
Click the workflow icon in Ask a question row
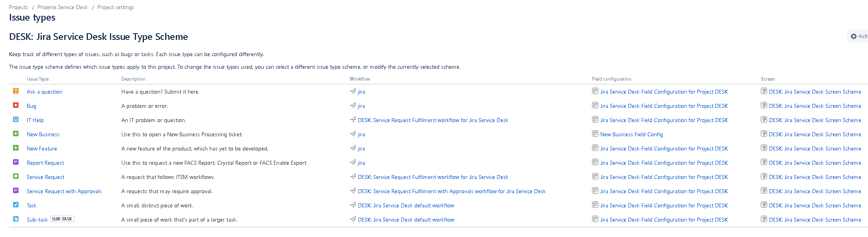(353, 91)
